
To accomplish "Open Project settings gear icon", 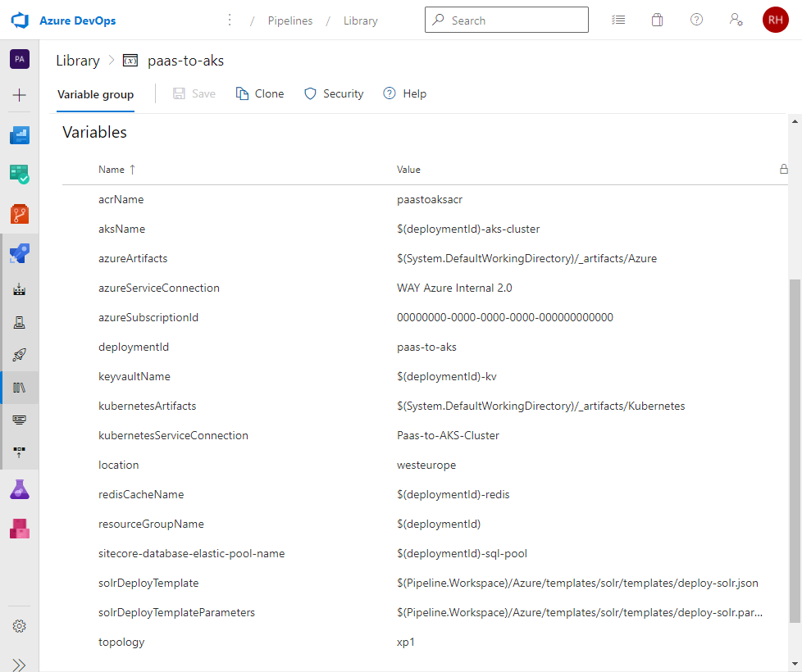I will click(20, 626).
